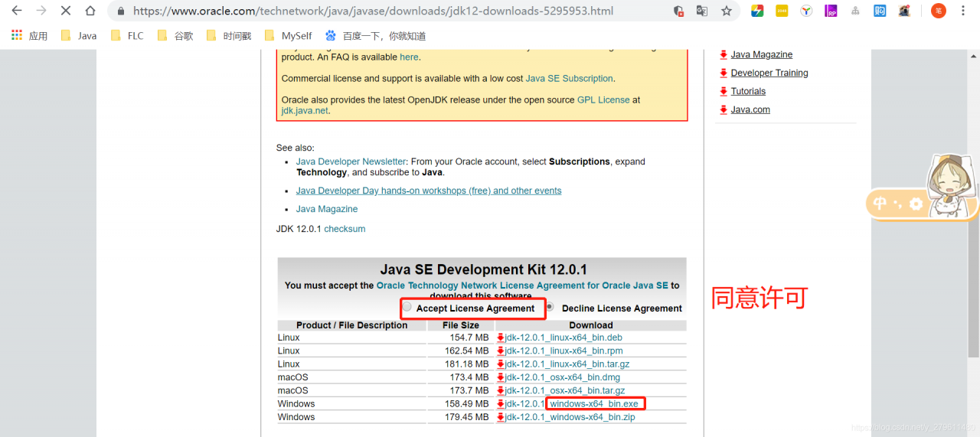Click the Download column header

pos(590,325)
